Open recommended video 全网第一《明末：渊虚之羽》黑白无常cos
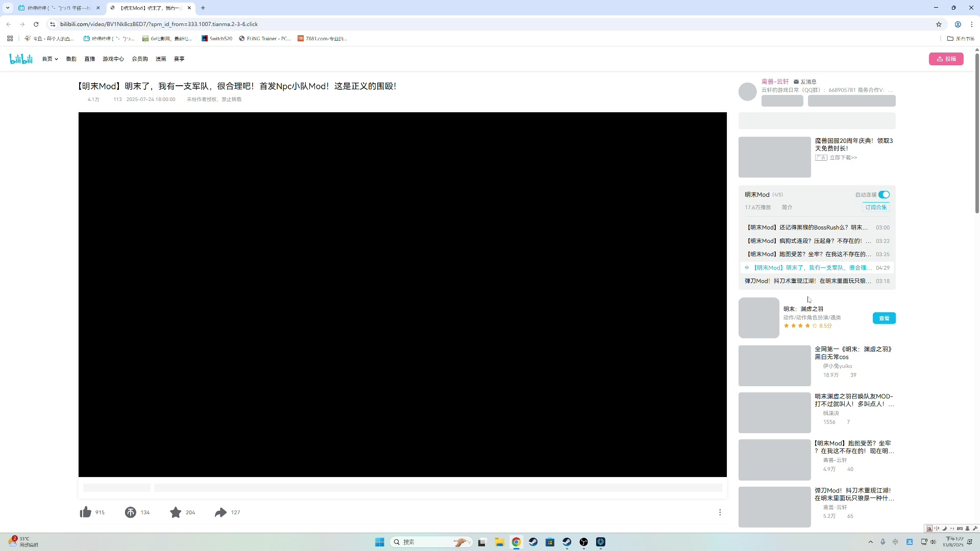The height and width of the screenshot is (551, 980). click(853, 353)
